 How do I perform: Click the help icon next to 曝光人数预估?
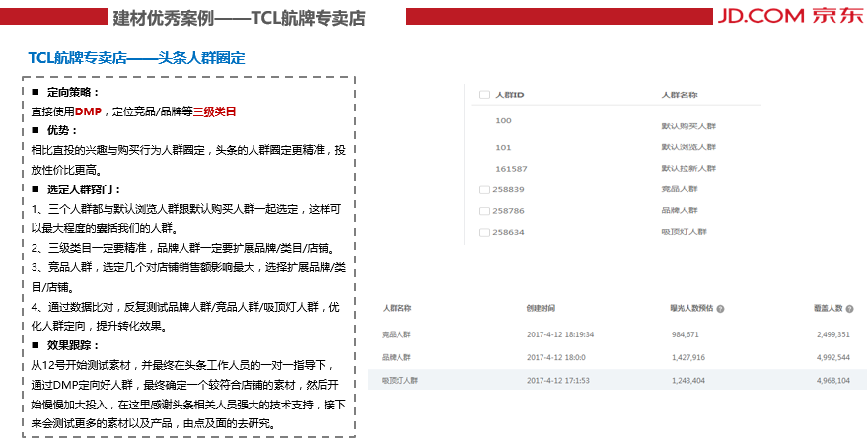click(x=720, y=309)
